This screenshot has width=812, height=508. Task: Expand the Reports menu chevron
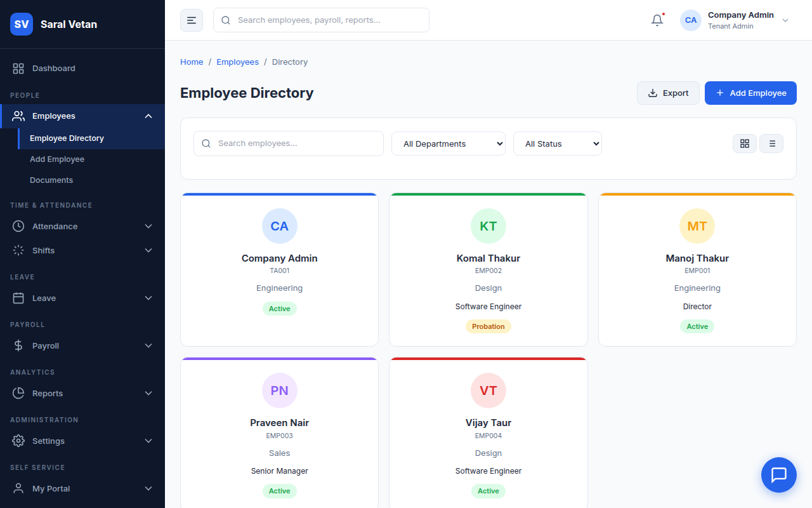[148, 393]
